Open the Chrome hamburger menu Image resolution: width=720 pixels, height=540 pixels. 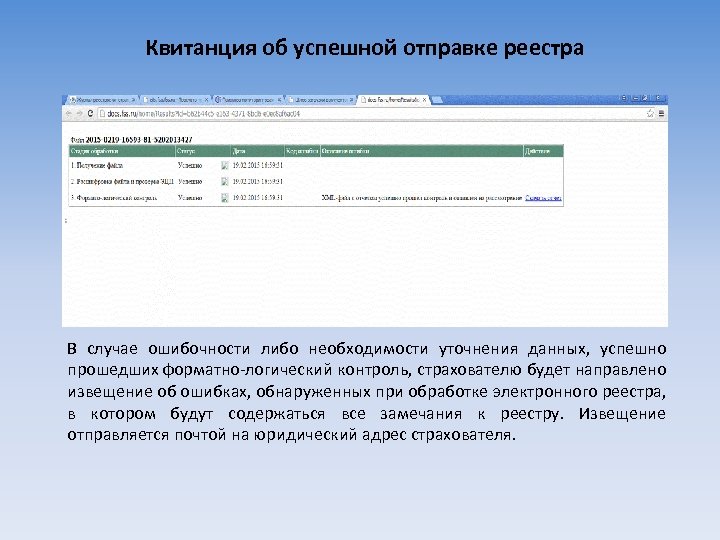pos(661,113)
